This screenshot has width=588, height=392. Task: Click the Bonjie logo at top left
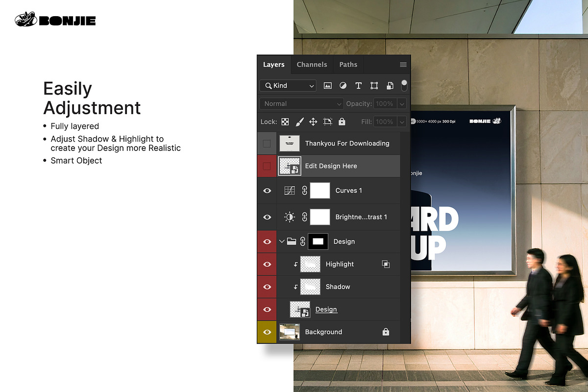click(x=55, y=20)
